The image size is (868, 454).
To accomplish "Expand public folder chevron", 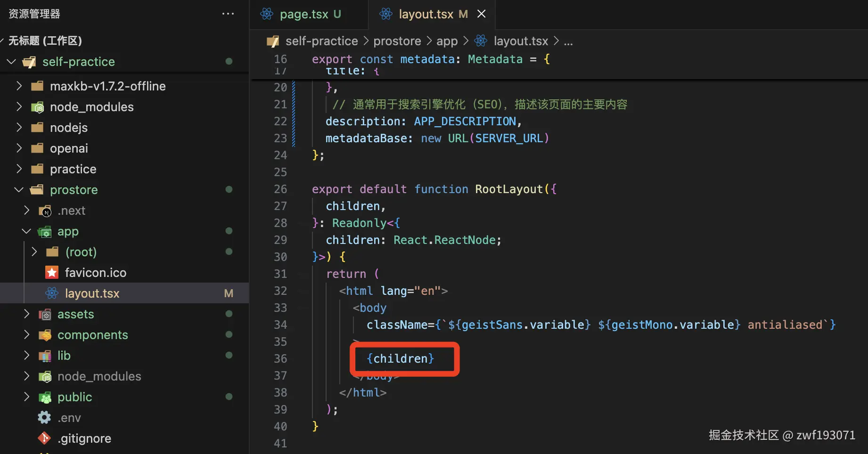I will coord(27,397).
